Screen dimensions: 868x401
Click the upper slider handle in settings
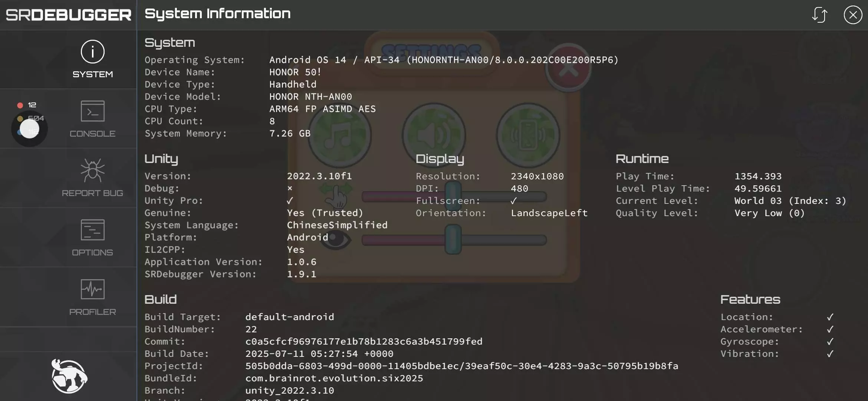pos(453,196)
